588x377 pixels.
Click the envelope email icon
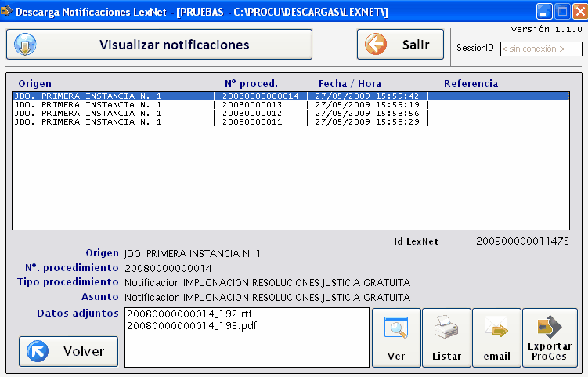click(496, 327)
